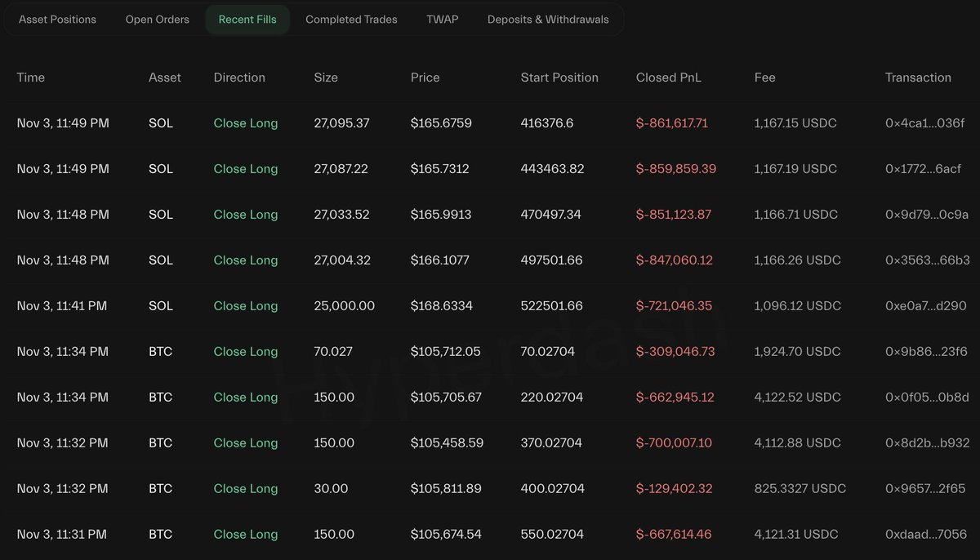View the 0xdaad...7056 transaction
The height and width of the screenshot is (560, 980).
[926, 535]
